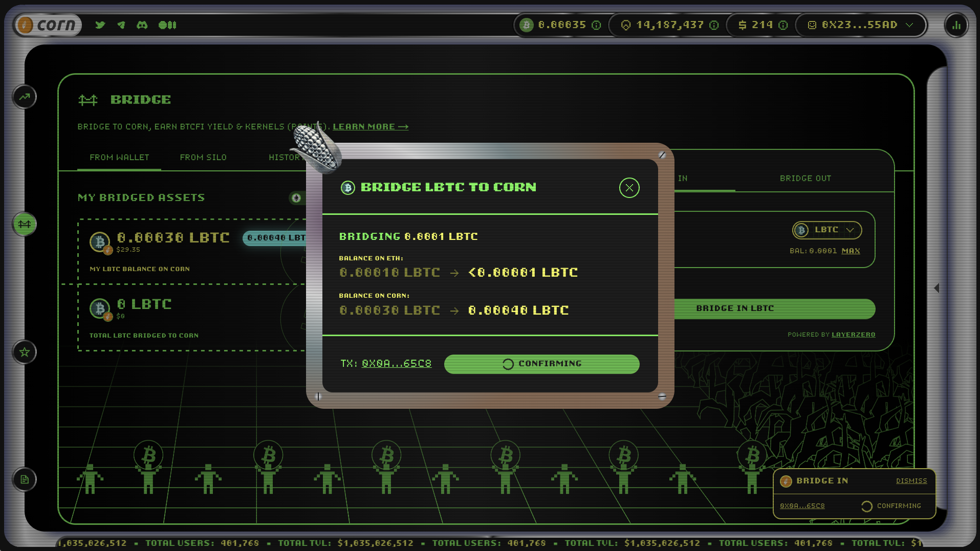Image resolution: width=980 pixels, height=551 pixels.
Task: Expand the wallet address 0X23...55AD dropdown
Action: [909, 25]
